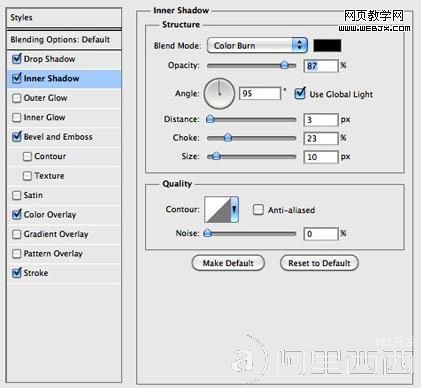The image size is (421, 388).
Task: Select the Pattern Overlay style label
Action: click(x=53, y=254)
